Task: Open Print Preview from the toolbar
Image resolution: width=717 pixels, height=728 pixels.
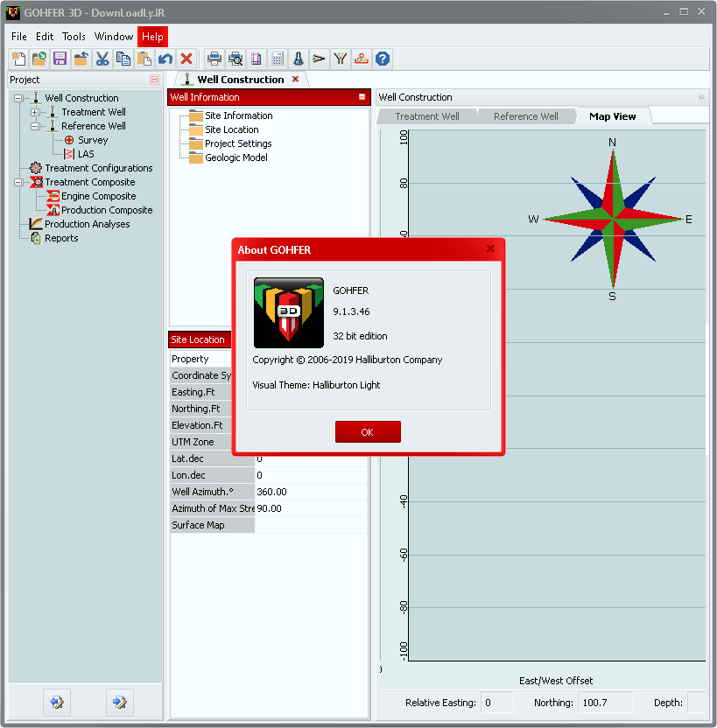Action: point(235,59)
